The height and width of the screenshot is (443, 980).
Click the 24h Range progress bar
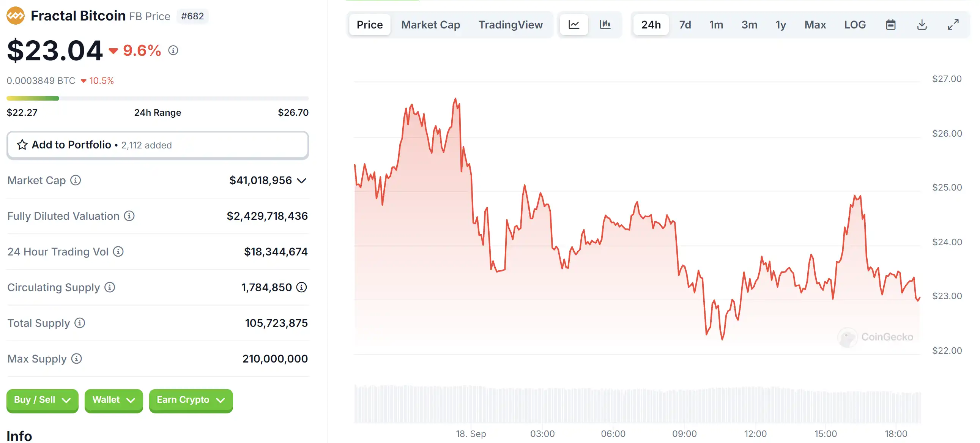click(x=157, y=98)
